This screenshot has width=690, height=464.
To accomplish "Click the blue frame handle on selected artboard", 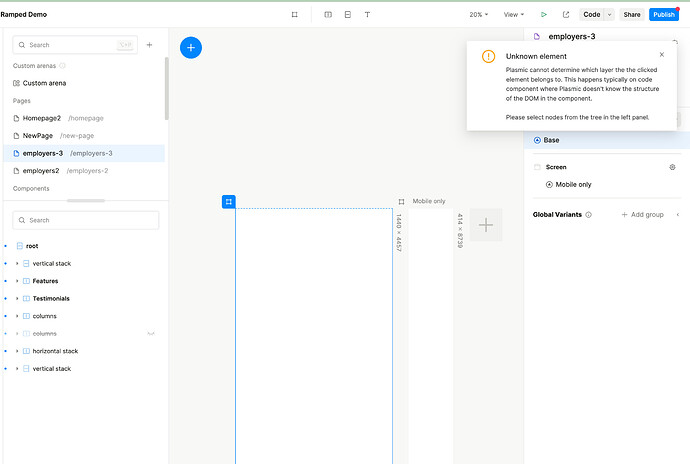I will point(228,202).
